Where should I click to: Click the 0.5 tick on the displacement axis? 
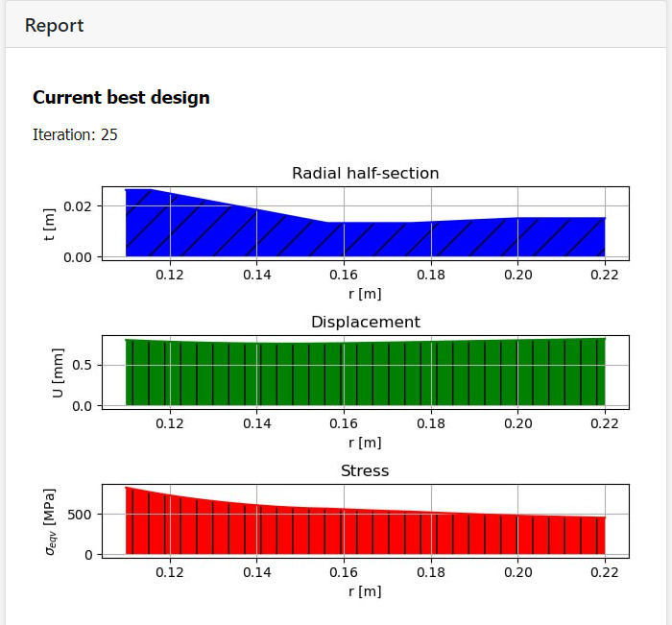83,365
